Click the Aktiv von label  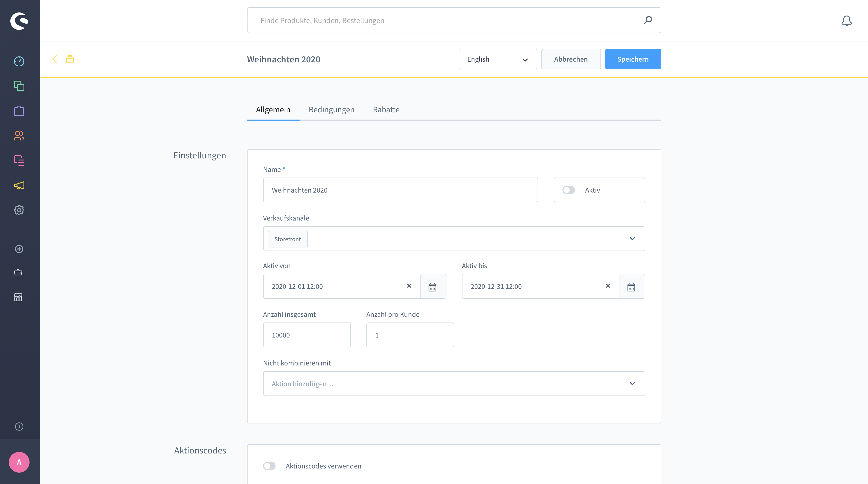(x=277, y=266)
